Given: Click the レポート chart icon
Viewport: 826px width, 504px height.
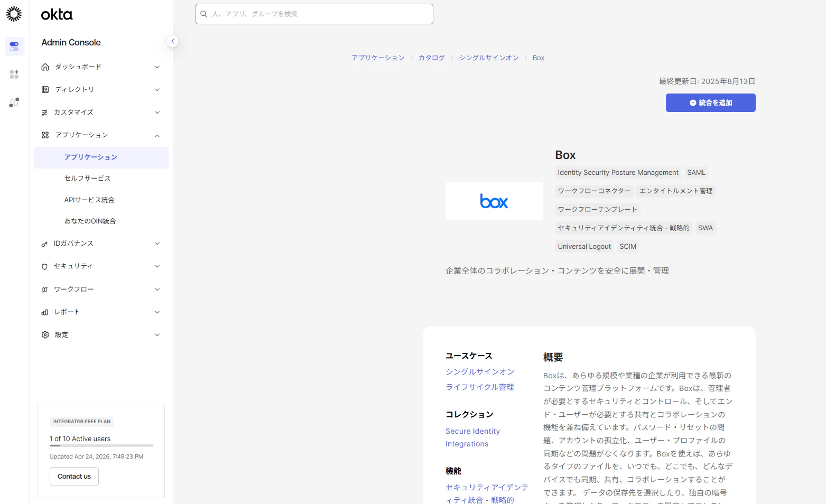Looking at the screenshot, I should pyautogui.click(x=45, y=312).
